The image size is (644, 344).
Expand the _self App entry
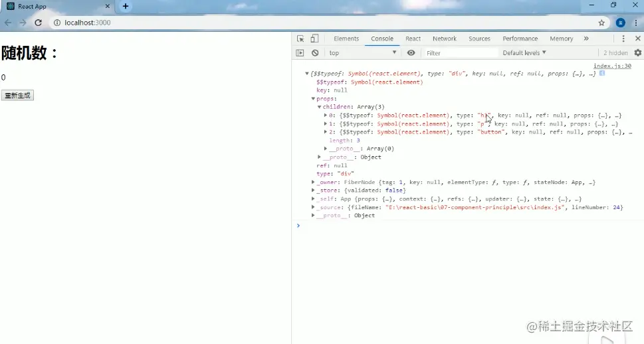[313, 199]
